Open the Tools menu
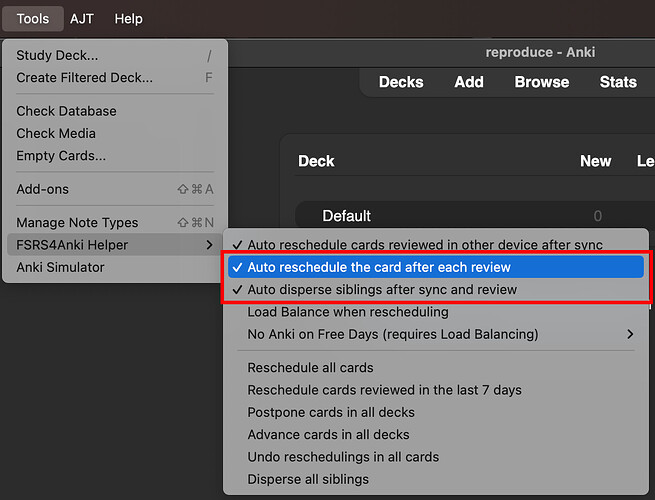655x500 pixels. (33, 19)
